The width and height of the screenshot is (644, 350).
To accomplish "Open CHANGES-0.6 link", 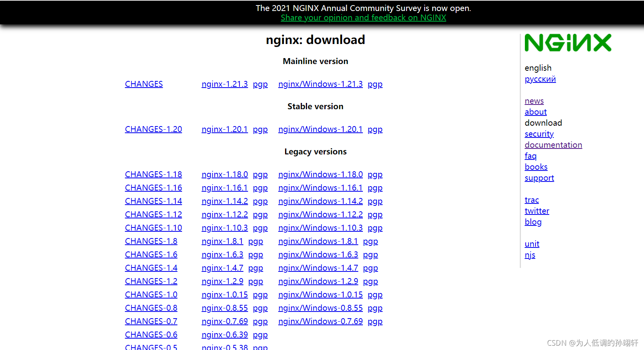I will (151, 335).
